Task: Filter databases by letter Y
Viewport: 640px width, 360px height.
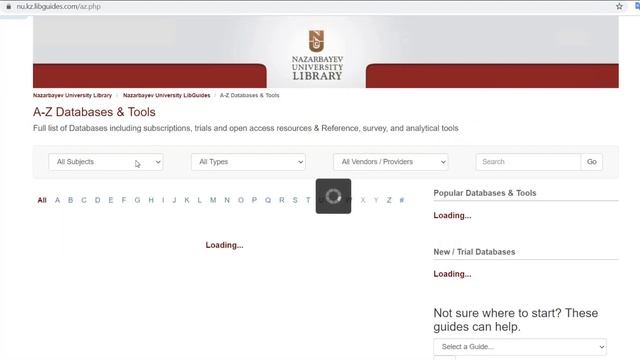Action: point(376,200)
